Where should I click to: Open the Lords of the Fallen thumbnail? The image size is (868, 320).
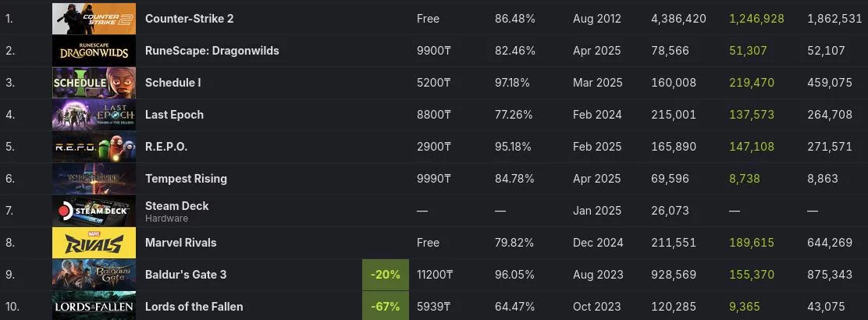coord(94,306)
